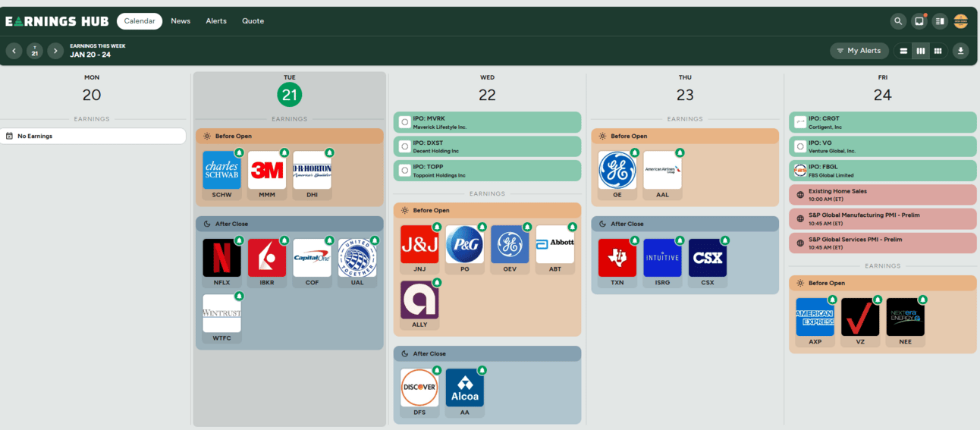Open S&P Global Services PMI event
The image size is (980, 430).
tap(882, 243)
